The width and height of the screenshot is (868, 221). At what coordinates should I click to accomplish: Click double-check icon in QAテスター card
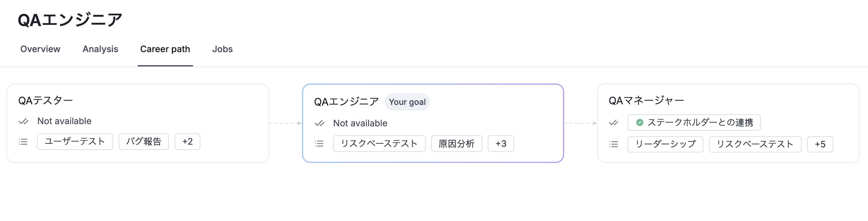(x=23, y=121)
